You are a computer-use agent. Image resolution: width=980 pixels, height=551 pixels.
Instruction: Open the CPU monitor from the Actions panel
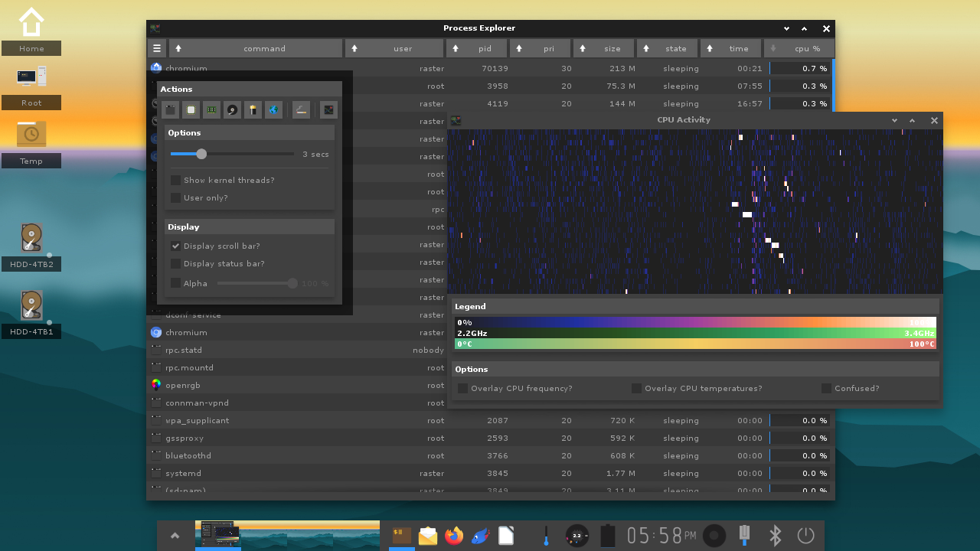pos(191,109)
